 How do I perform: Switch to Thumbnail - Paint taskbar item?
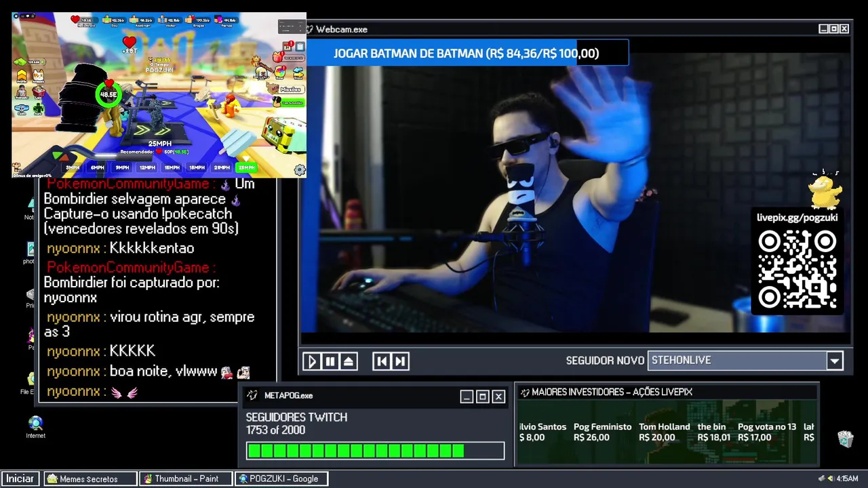point(186,479)
